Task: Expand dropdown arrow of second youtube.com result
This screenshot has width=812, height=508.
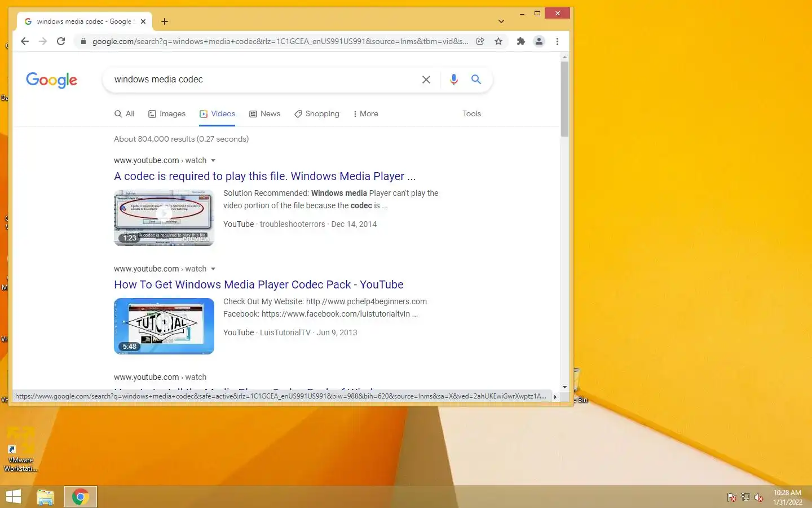Action: [213, 269]
